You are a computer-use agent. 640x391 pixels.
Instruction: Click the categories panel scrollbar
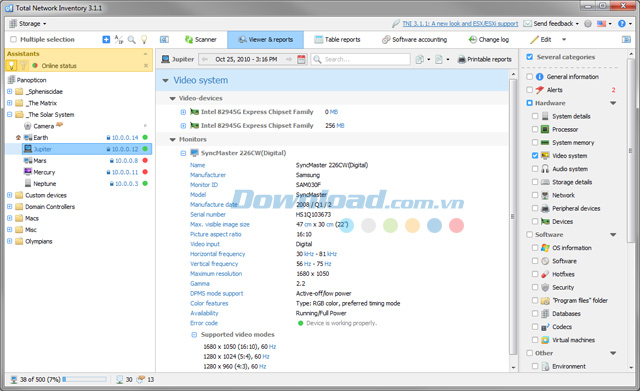pyautogui.click(x=631, y=151)
